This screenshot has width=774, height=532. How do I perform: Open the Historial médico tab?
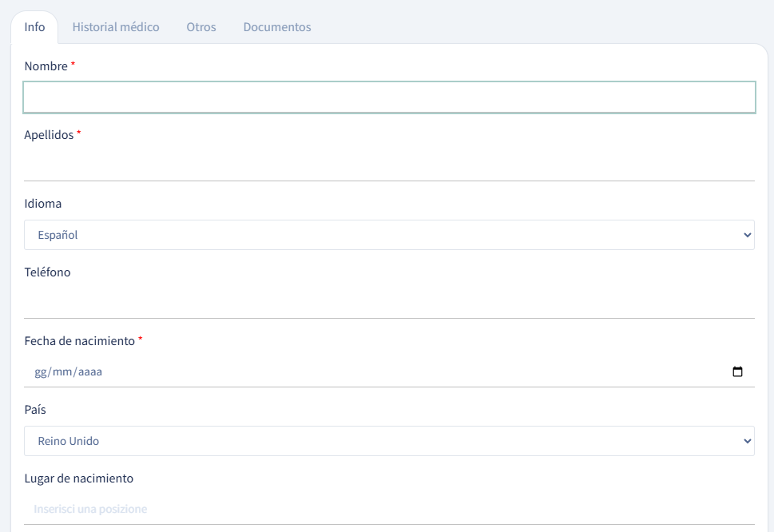116,27
